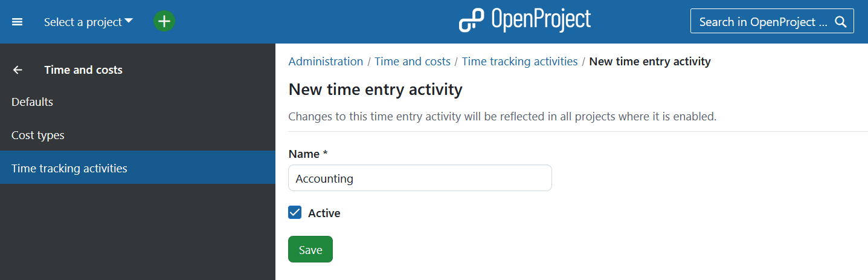Viewport: 868px width, 280px height.
Task: Open the "Time tracking activities" breadcrumb link
Action: click(519, 62)
